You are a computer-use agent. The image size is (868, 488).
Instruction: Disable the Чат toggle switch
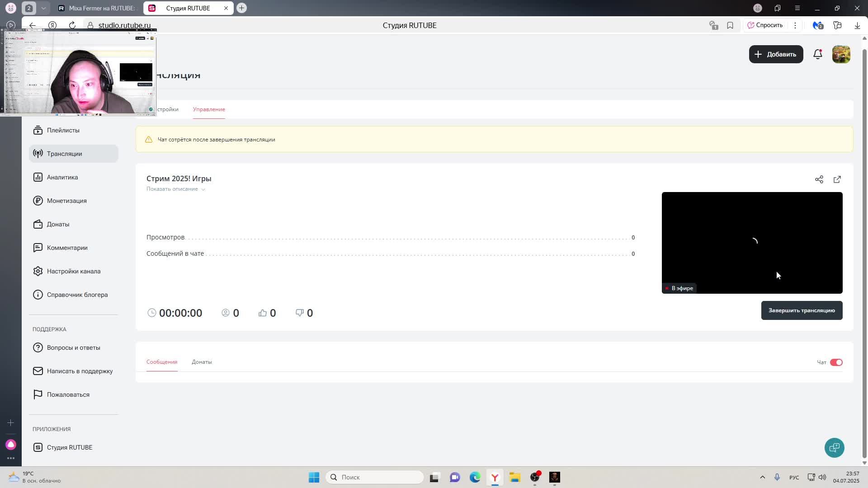tap(836, 362)
